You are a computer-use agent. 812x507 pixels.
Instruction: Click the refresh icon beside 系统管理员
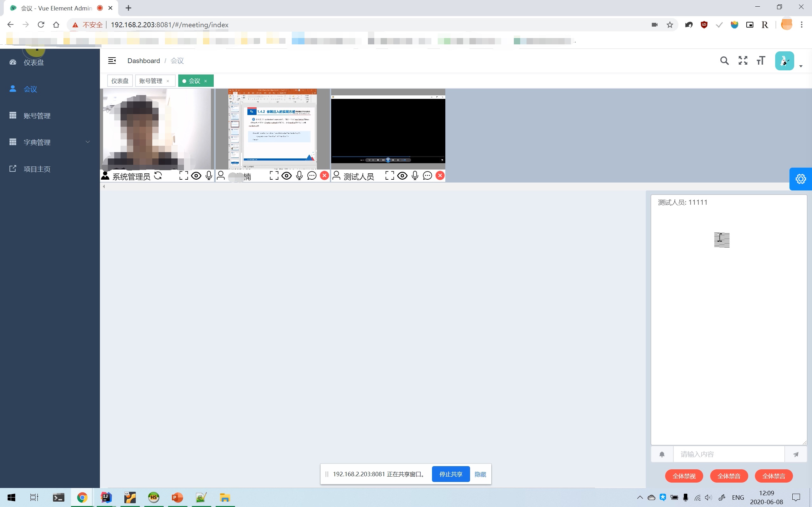158,176
